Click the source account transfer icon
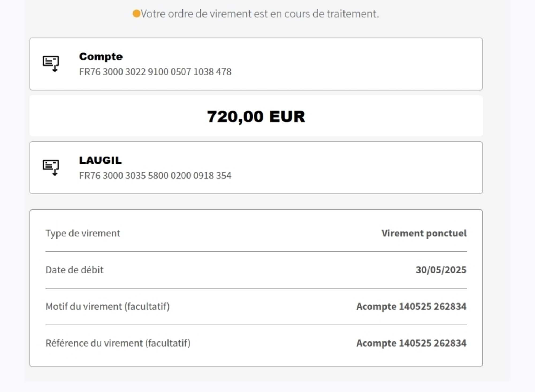535x392 pixels. [51, 64]
